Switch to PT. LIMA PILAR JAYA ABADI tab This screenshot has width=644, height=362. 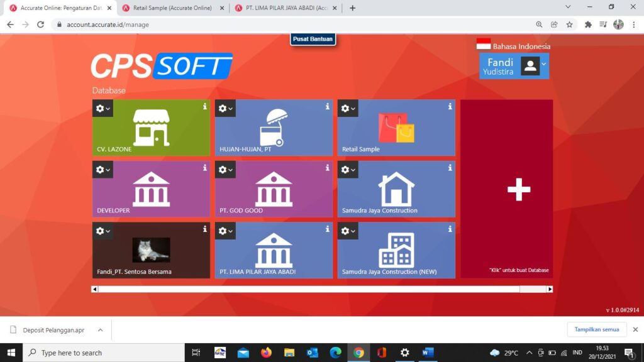coord(286,8)
